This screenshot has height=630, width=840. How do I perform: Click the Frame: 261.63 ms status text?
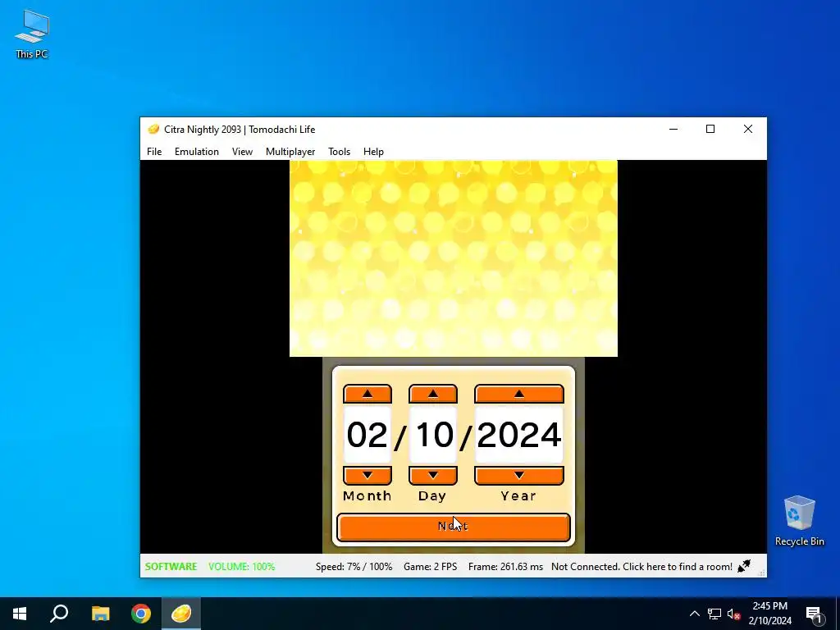(x=505, y=566)
